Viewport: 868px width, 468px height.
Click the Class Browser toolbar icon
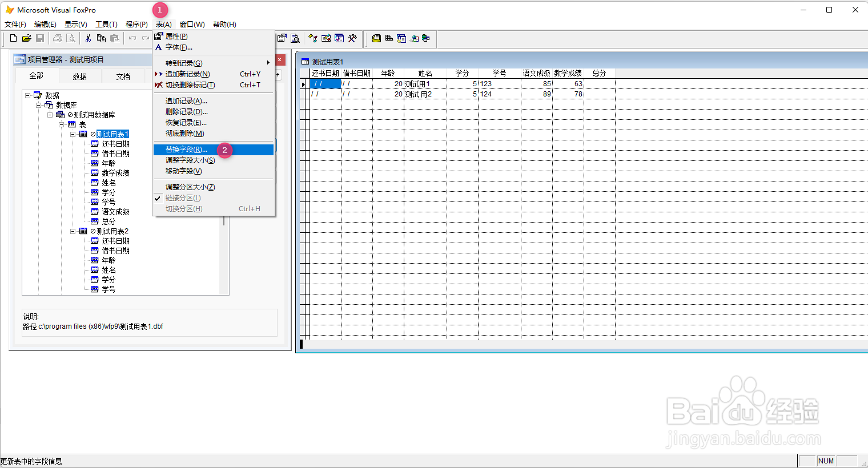313,38
